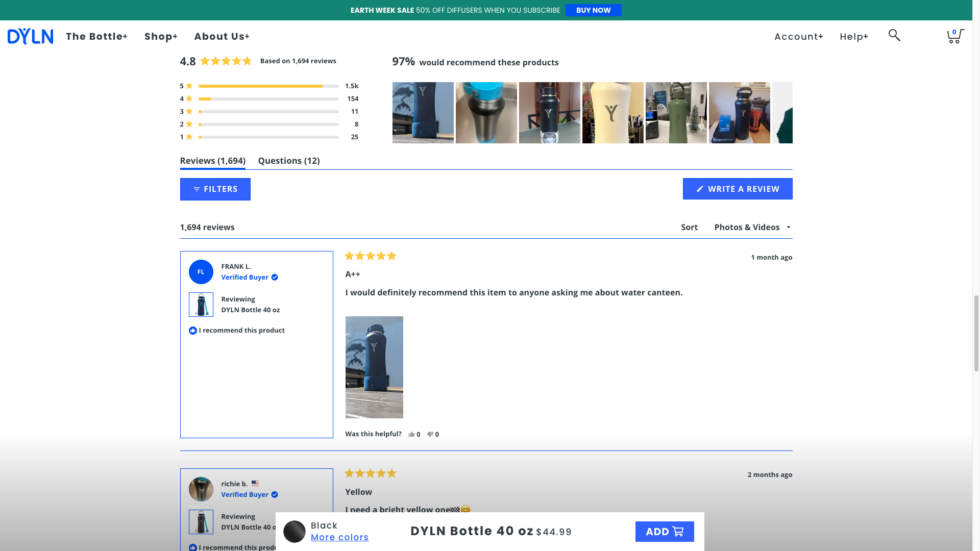The height and width of the screenshot is (551, 980).
Task: Click Frank L.'s verified buyer checkmark badge
Action: [x=275, y=277]
